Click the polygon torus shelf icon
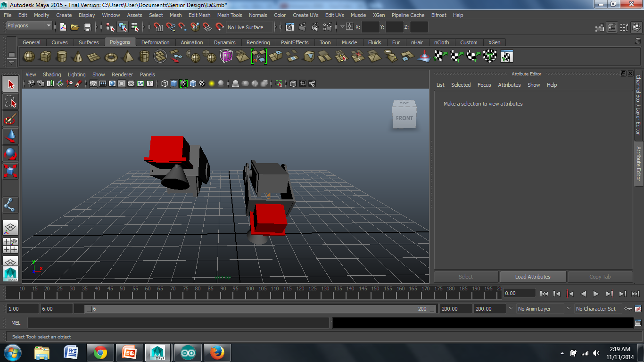Screen dimensions: 644x362 (111, 57)
